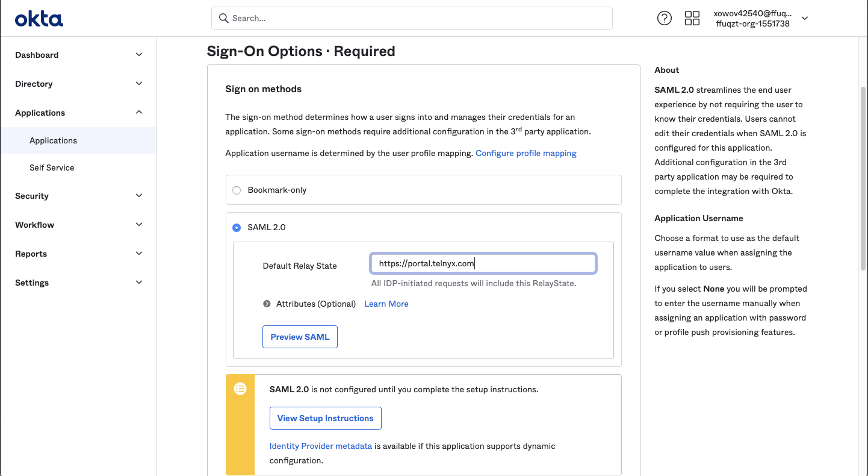Click the Search input box
The image size is (868, 476).
(412, 18)
